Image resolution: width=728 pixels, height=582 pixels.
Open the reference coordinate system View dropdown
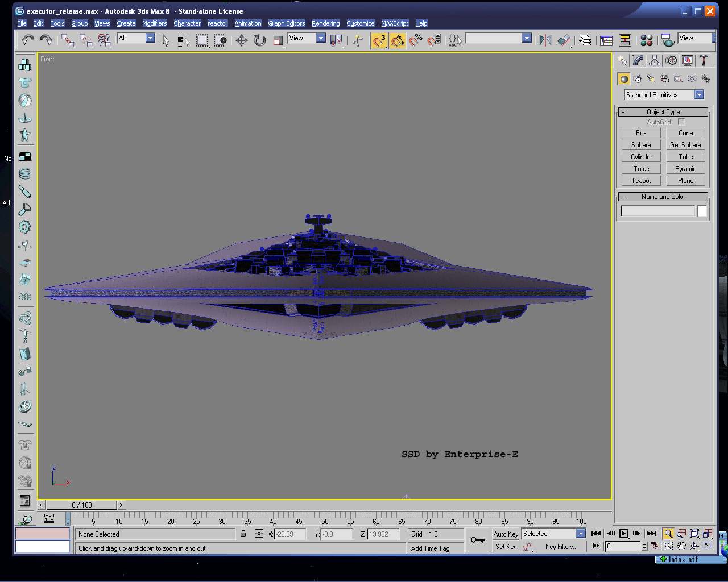tap(307, 38)
